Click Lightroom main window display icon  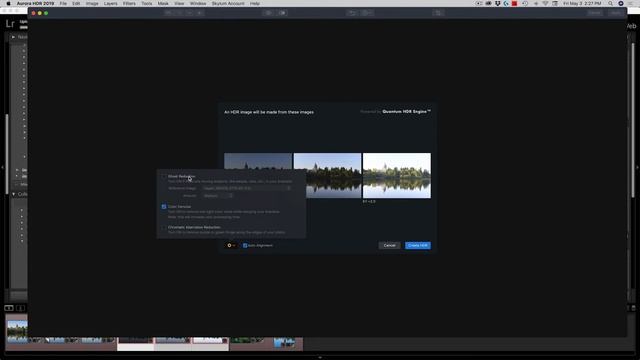(9, 308)
